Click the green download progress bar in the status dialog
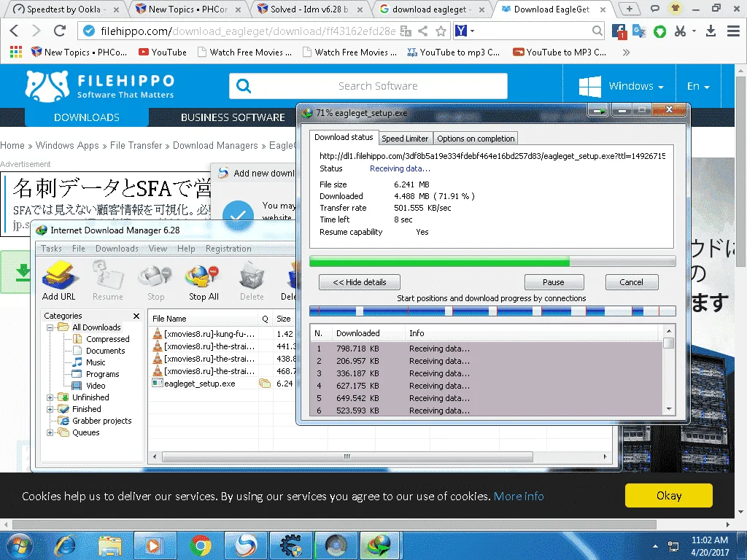This screenshot has width=747, height=560. pos(492,261)
